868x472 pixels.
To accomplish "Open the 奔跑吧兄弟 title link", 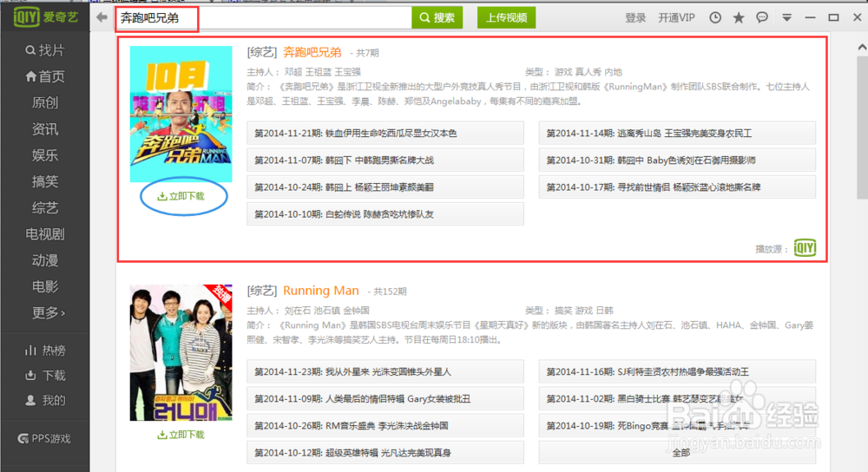I will (x=312, y=52).
